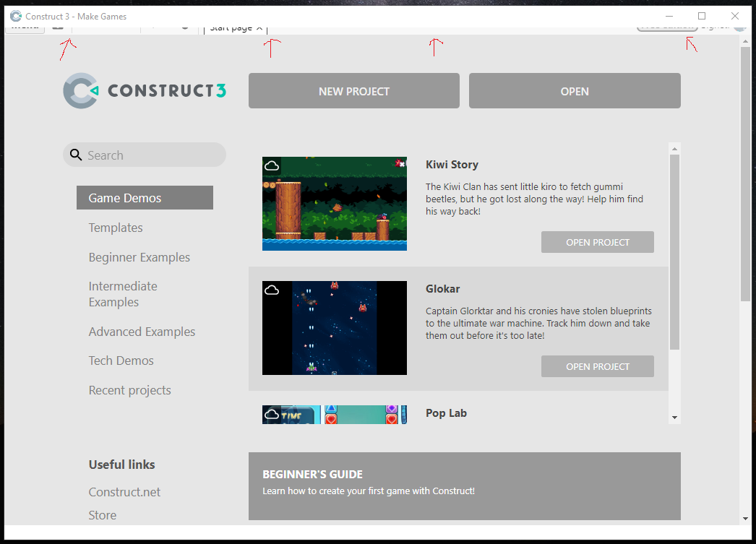The width and height of the screenshot is (756, 544).
Task: Open the Menu dropdown top left
Action: tap(25, 25)
